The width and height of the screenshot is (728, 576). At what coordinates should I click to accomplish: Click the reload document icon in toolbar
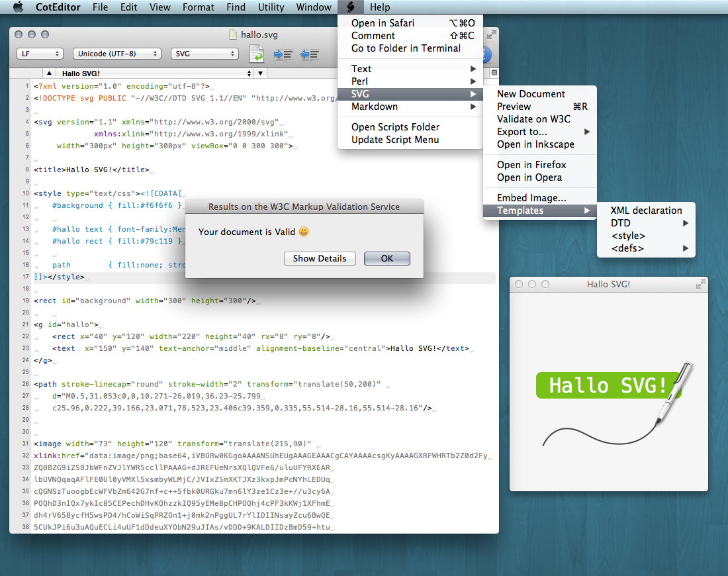point(257,54)
